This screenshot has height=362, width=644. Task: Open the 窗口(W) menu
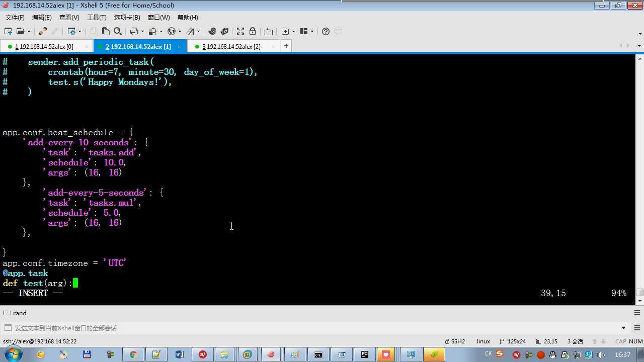(x=159, y=17)
